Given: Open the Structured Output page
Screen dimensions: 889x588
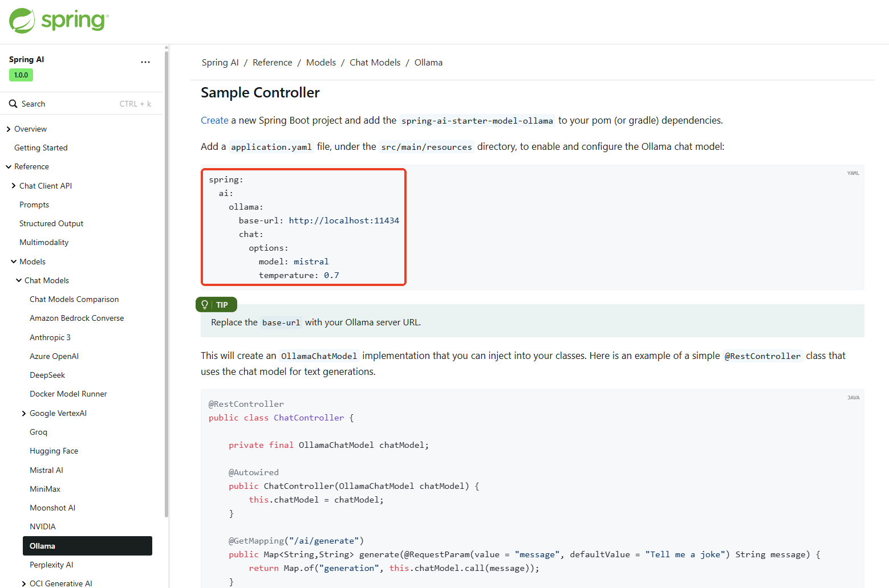Looking at the screenshot, I should (51, 223).
